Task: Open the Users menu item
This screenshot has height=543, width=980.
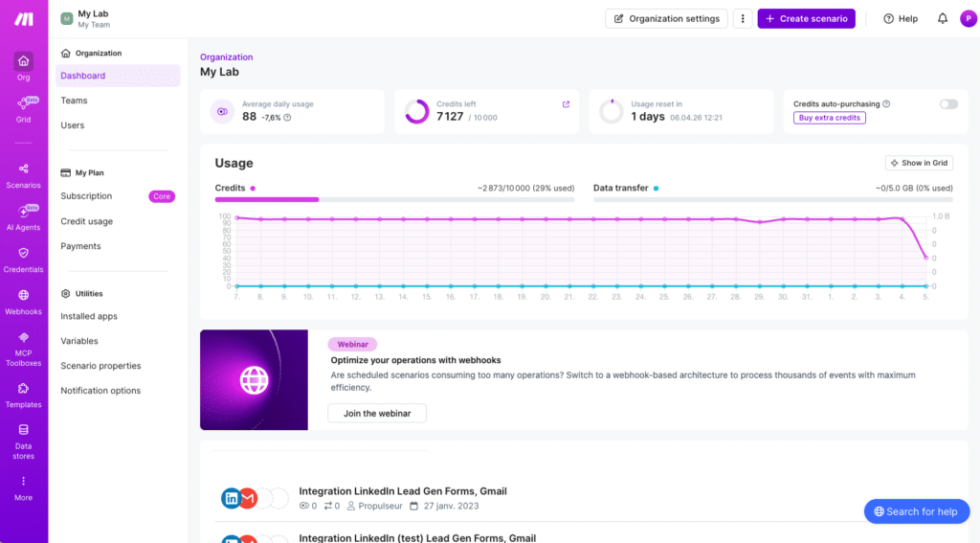Action: point(73,125)
